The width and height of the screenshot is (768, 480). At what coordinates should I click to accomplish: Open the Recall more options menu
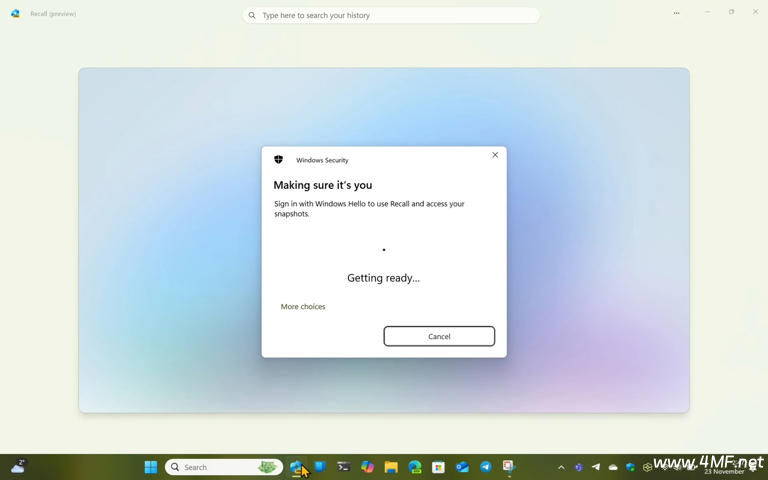coord(676,13)
